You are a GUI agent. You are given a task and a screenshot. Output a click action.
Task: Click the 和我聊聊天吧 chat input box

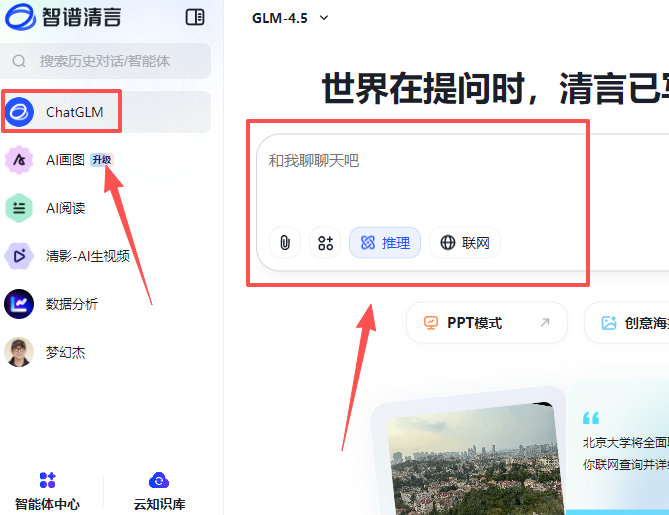click(x=420, y=180)
